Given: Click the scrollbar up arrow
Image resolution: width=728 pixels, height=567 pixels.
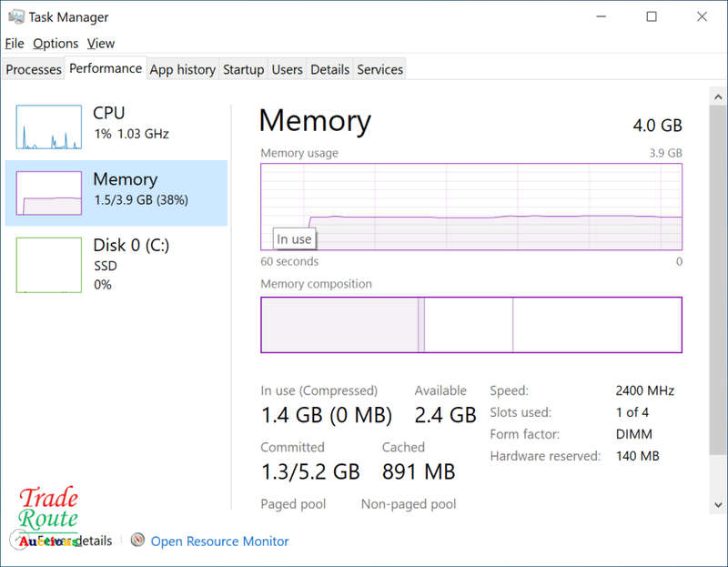Looking at the screenshot, I should [718, 96].
